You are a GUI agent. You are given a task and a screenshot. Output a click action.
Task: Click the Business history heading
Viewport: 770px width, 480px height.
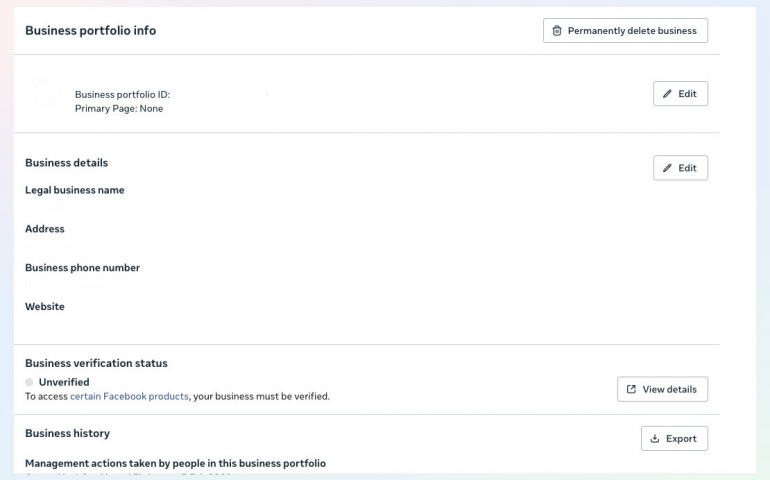click(67, 433)
